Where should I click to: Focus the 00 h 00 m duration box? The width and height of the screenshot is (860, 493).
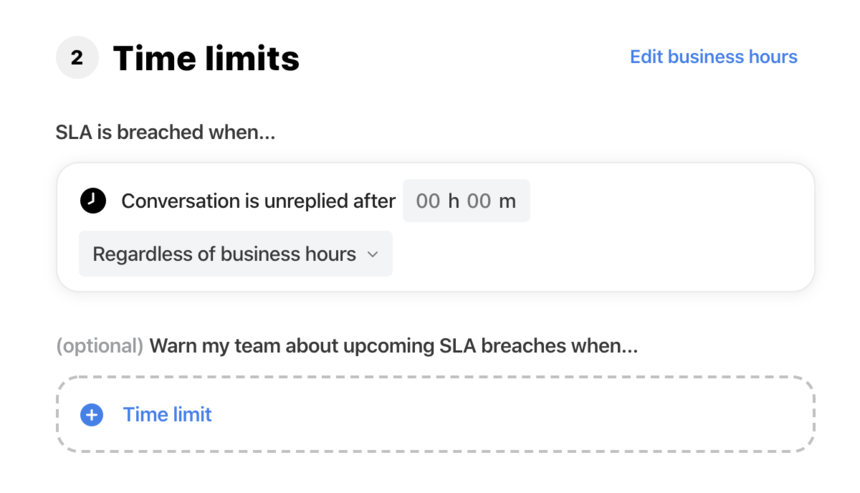466,201
